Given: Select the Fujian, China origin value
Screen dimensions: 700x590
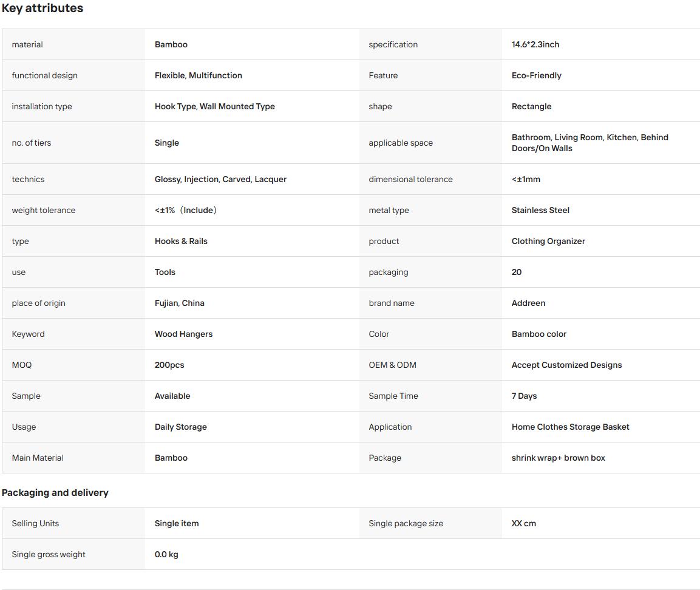Looking at the screenshot, I should click(180, 303).
